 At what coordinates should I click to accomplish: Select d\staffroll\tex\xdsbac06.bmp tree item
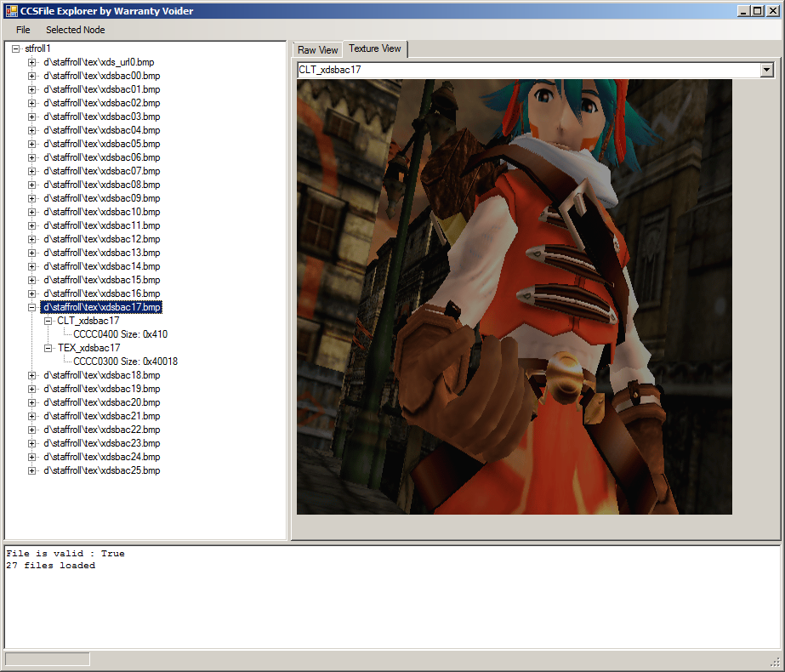pyautogui.click(x=101, y=157)
